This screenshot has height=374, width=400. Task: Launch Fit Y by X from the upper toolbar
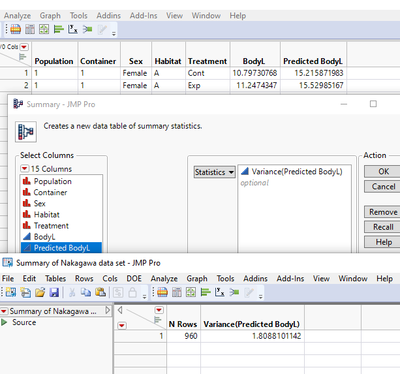pos(73,29)
